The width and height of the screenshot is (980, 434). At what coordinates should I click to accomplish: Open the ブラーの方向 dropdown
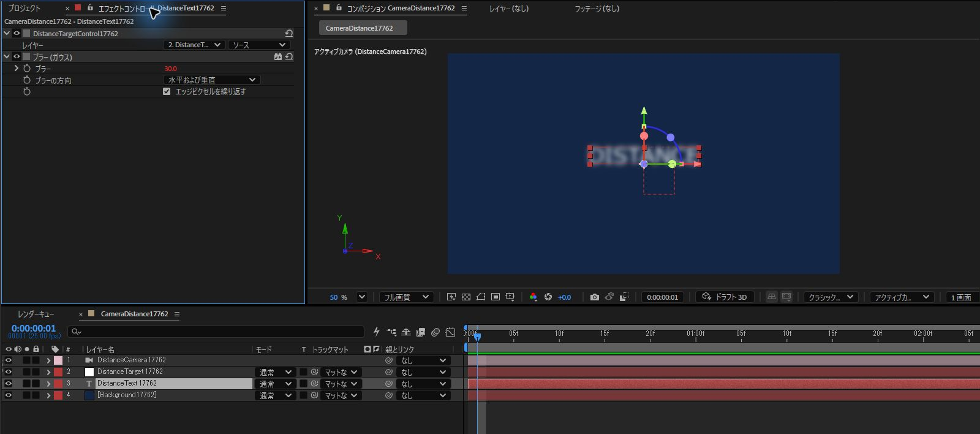pyautogui.click(x=212, y=80)
